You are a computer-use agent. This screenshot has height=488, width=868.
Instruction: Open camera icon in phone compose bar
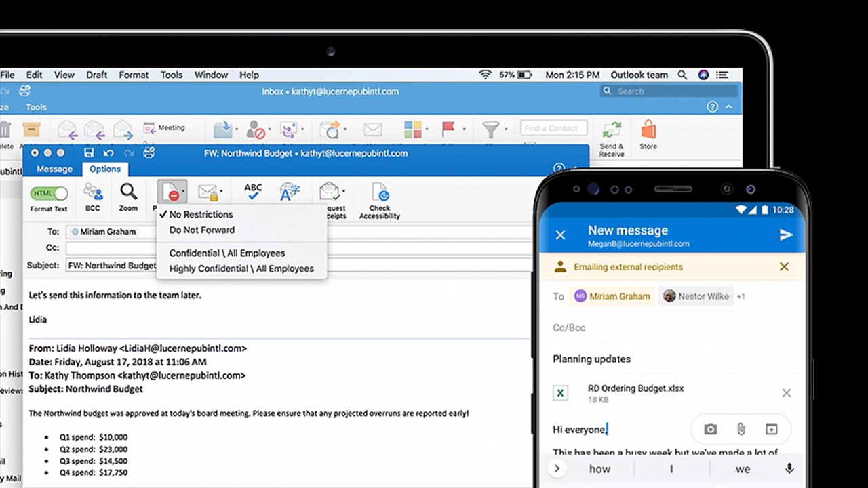coord(710,429)
